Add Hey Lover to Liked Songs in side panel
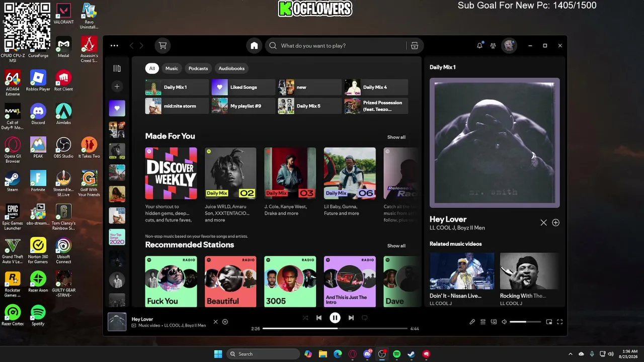This screenshot has height=362, width=644. coord(555,223)
